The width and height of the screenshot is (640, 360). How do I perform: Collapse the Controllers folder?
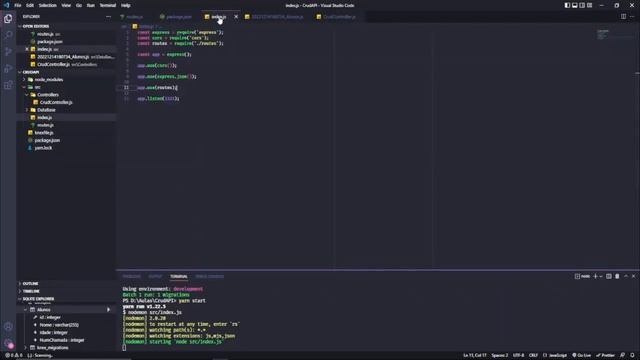[x=48, y=95]
